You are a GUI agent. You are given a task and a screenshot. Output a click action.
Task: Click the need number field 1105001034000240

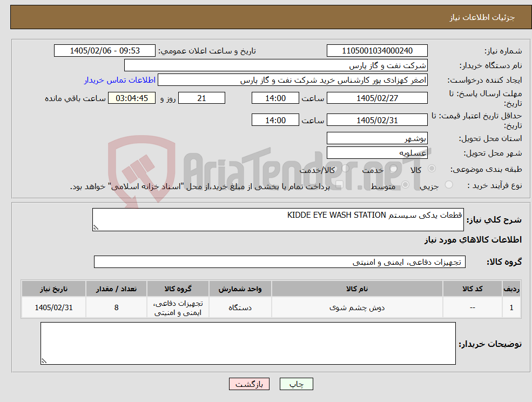(x=377, y=51)
